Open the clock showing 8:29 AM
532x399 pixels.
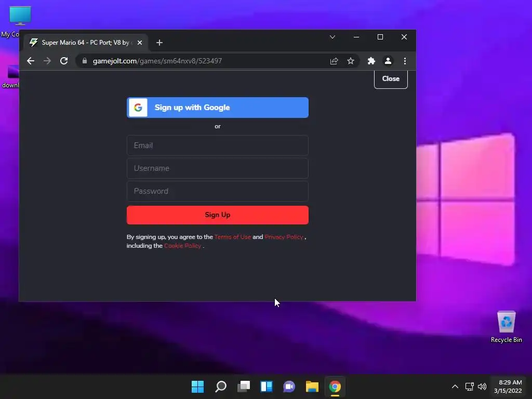(x=508, y=387)
